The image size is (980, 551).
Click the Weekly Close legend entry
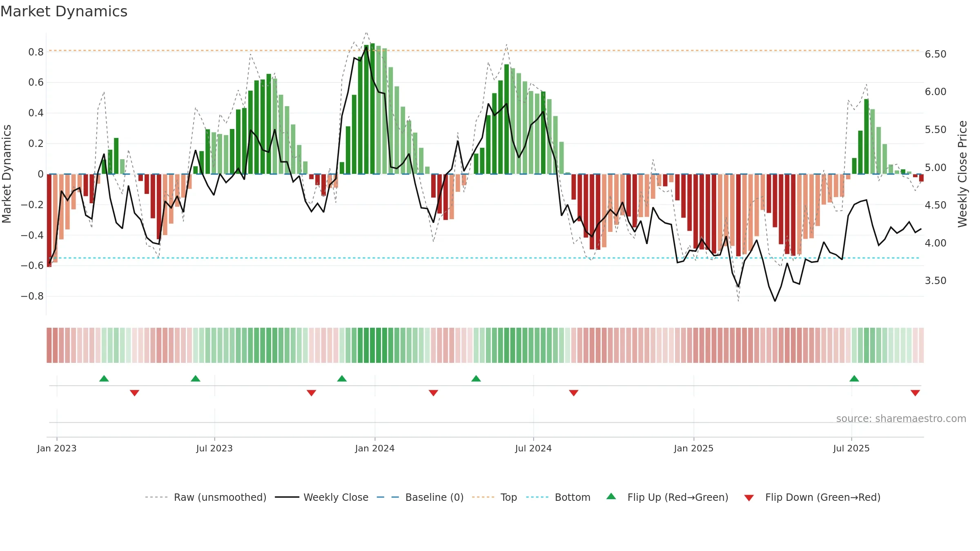click(x=322, y=497)
